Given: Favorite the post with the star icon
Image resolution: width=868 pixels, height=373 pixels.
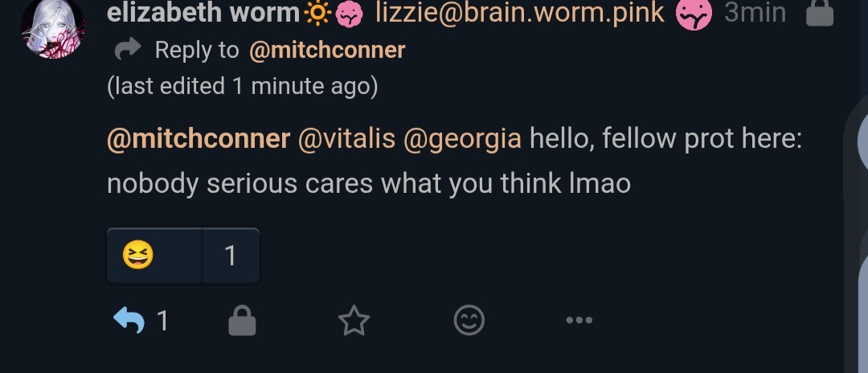Looking at the screenshot, I should (x=354, y=321).
